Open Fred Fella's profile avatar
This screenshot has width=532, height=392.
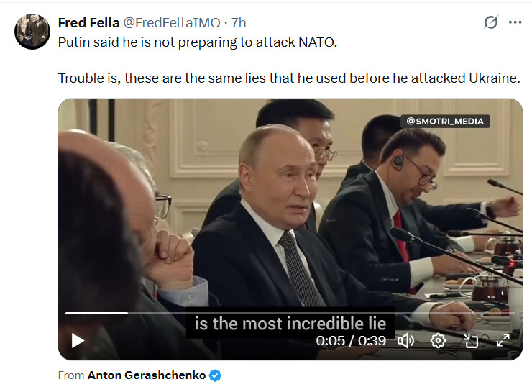click(x=32, y=32)
